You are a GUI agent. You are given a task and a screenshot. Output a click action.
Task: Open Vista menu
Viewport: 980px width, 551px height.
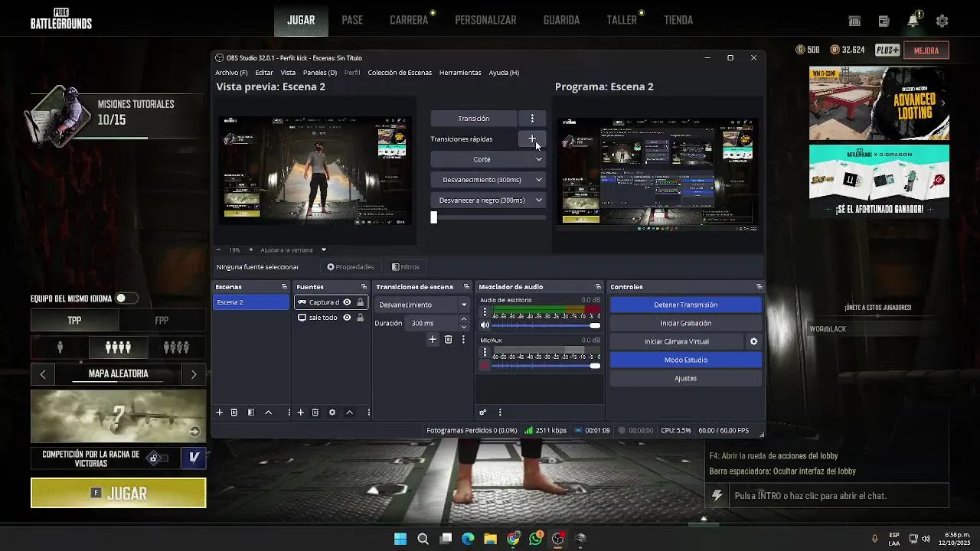[x=288, y=73]
